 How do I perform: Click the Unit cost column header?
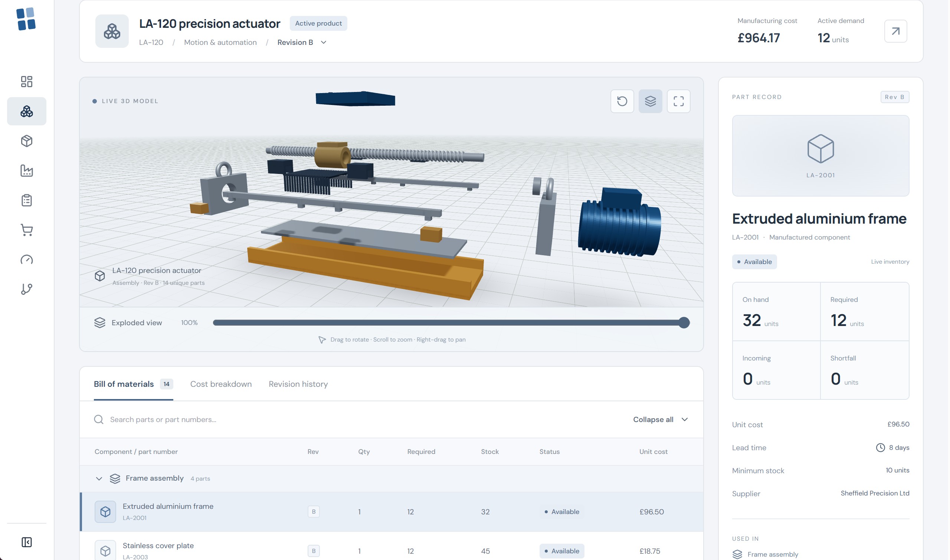tap(653, 452)
